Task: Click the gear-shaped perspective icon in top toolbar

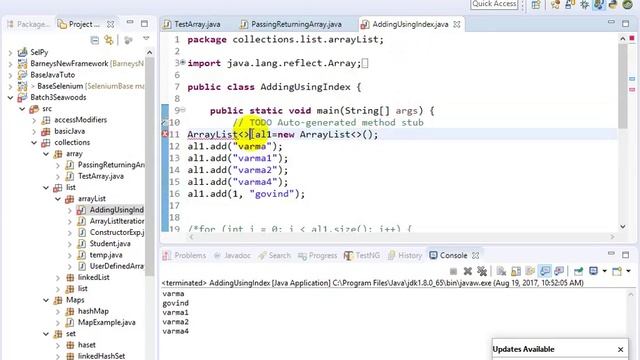Action: click(x=584, y=5)
